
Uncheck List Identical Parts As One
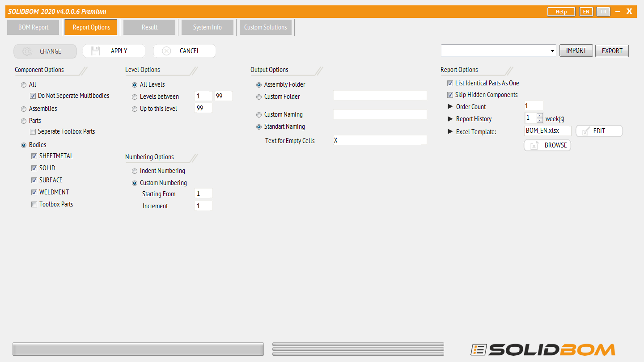coord(450,83)
